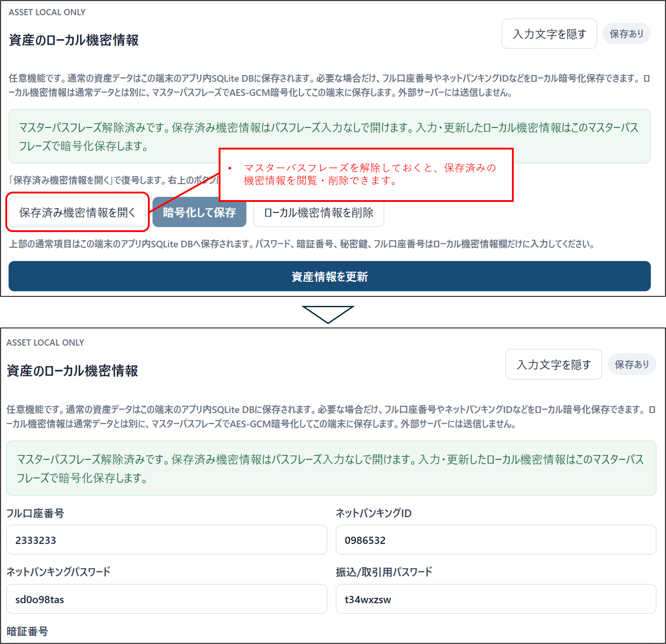Click 資産情報を更新 button
The width and height of the screenshot is (666, 644).
330,276
